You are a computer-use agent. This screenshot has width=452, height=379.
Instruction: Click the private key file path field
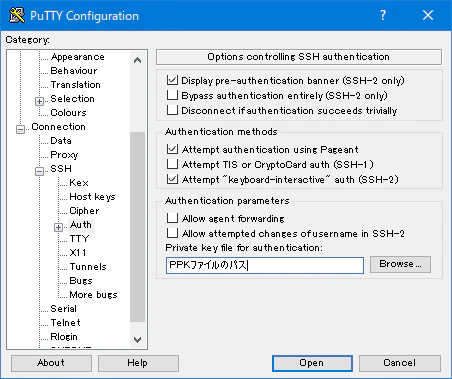pos(265,265)
